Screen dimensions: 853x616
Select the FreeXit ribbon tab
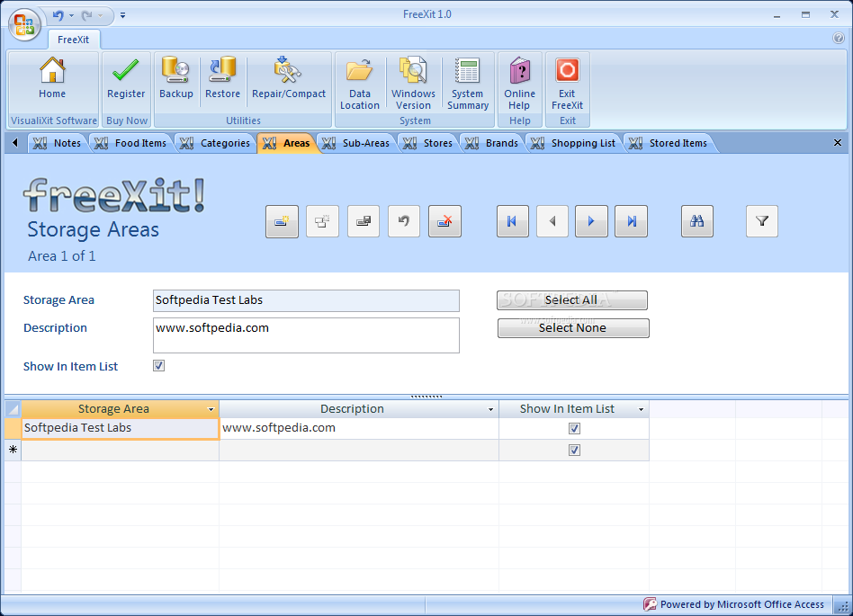[74, 40]
